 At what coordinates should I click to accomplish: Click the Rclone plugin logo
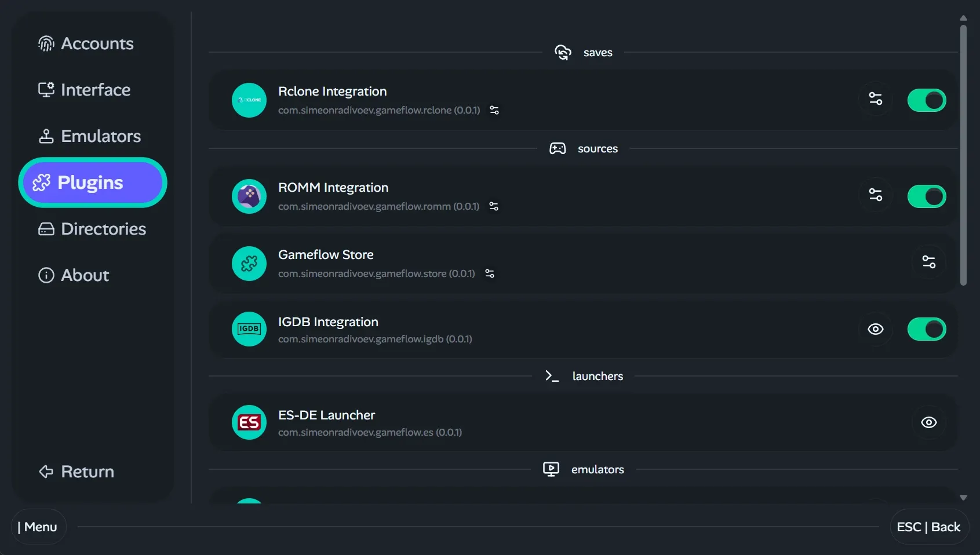click(249, 100)
